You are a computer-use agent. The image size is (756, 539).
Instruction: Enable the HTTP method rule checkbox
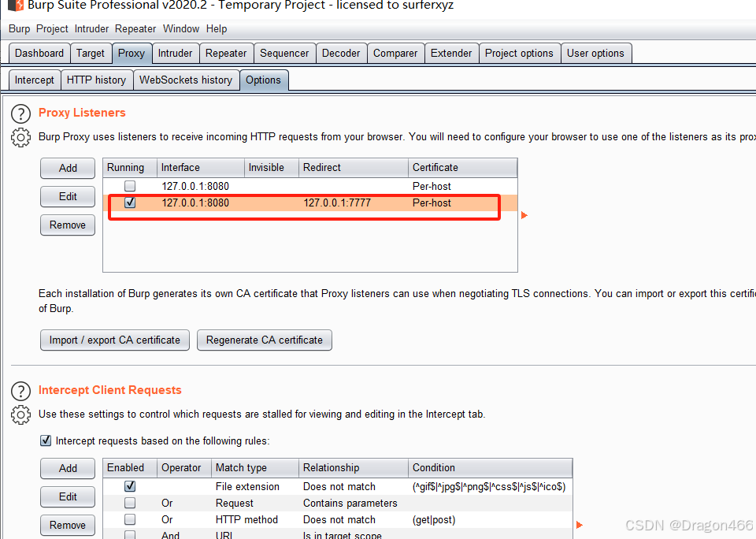point(130,519)
